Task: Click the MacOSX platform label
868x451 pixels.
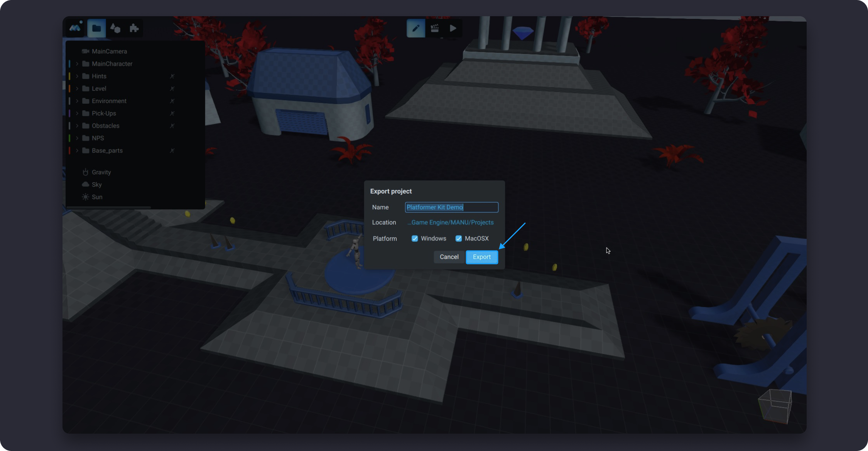Action: [477, 239]
